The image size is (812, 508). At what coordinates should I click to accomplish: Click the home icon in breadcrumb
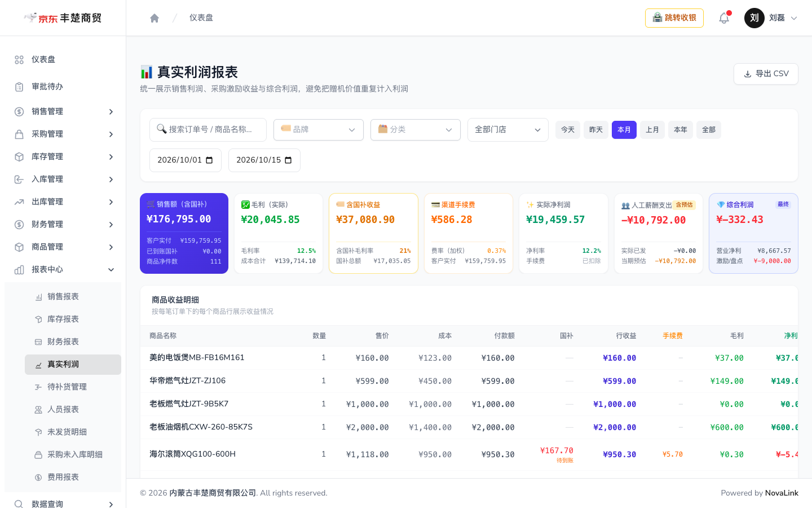coord(155,18)
